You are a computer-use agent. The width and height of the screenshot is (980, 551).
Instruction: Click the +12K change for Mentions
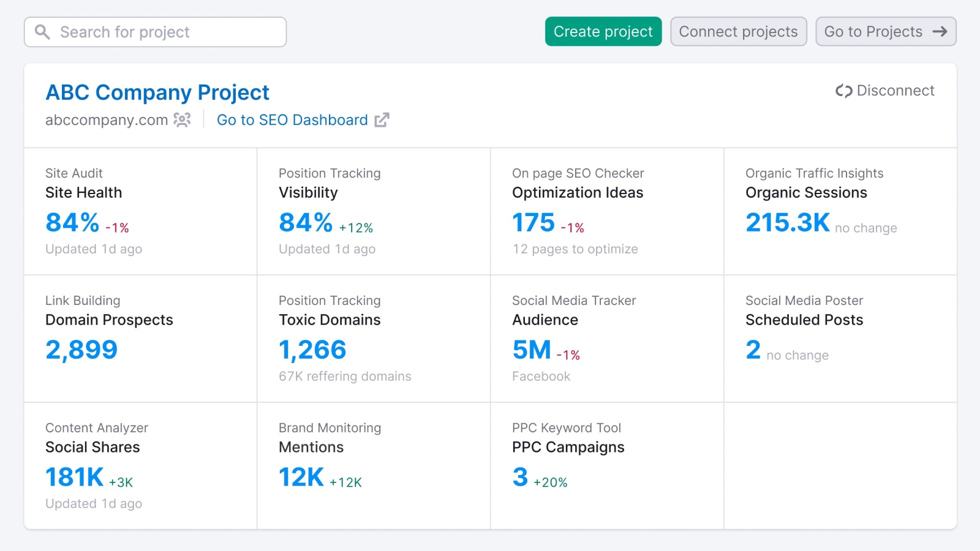[345, 482]
